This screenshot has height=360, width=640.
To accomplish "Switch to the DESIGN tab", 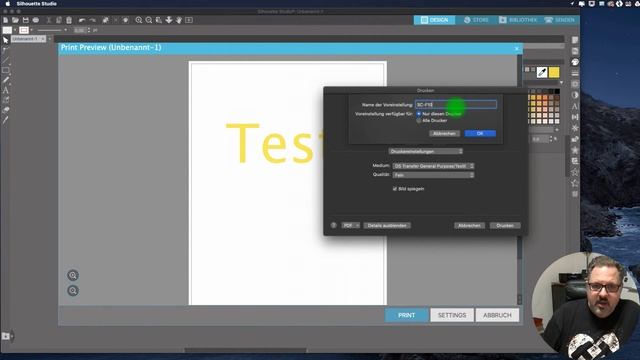I will 435,20.
